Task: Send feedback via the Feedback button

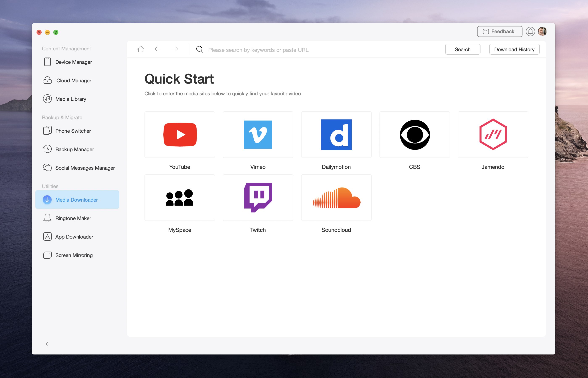Action: pyautogui.click(x=499, y=31)
